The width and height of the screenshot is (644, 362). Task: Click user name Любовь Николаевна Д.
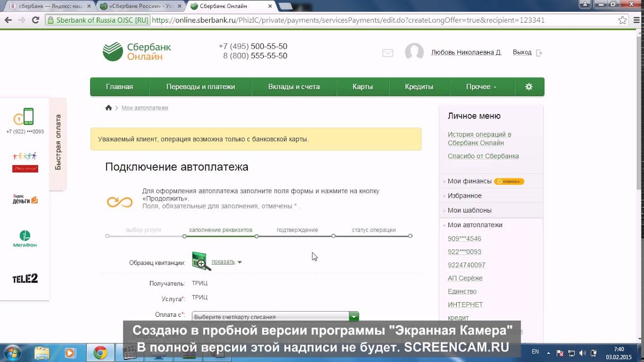466,52
